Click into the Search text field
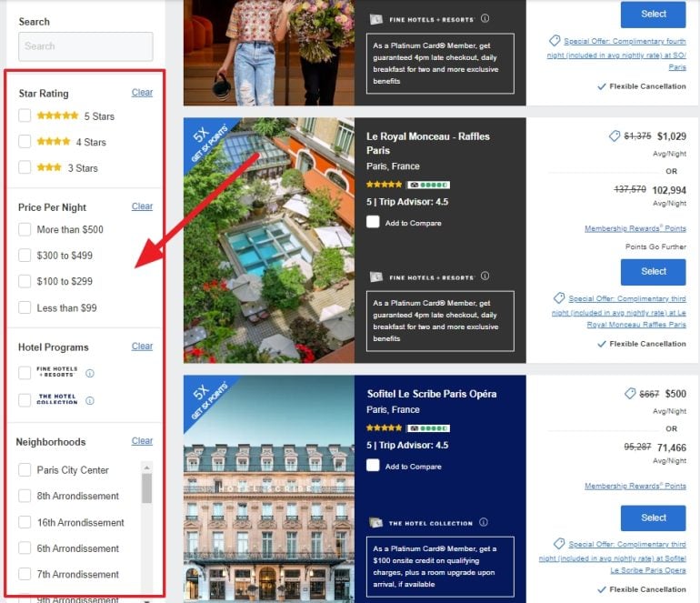This screenshot has width=700, height=603. (85, 46)
